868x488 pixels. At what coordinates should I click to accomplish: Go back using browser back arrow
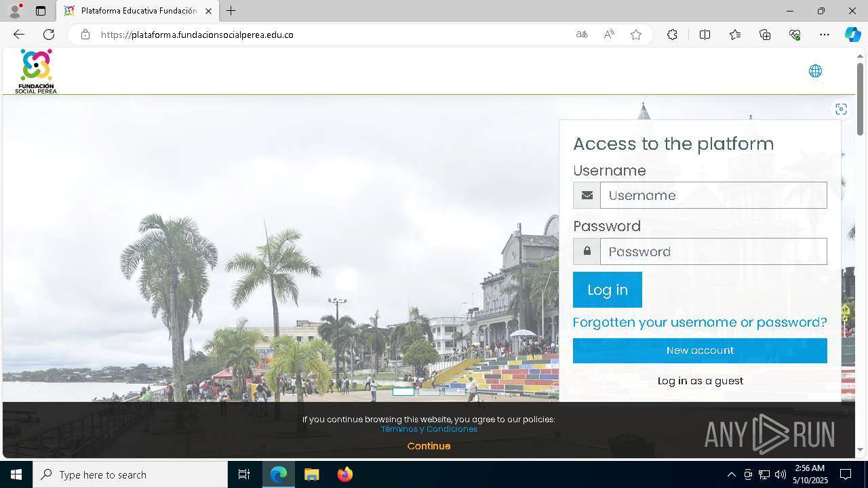[x=19, y=35]
